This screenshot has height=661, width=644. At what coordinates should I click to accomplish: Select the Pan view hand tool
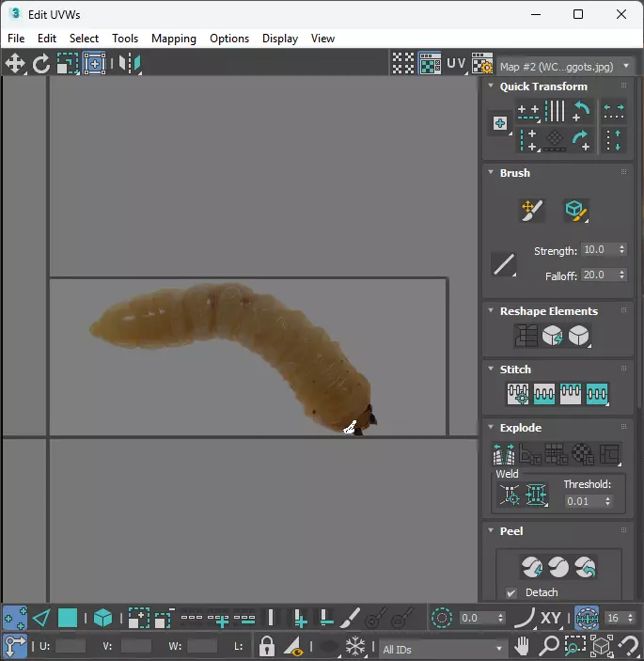[522, 646]
